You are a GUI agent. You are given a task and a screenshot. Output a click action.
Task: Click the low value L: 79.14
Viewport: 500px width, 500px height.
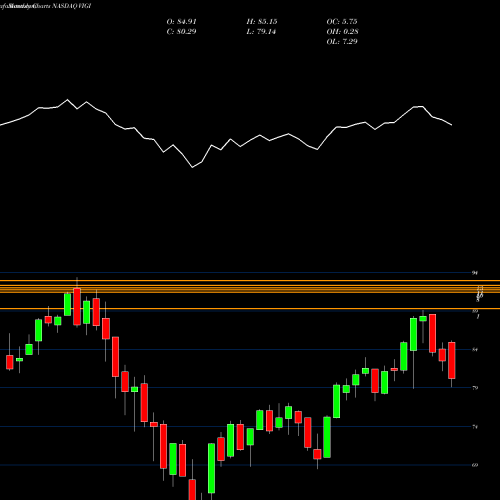261,32
